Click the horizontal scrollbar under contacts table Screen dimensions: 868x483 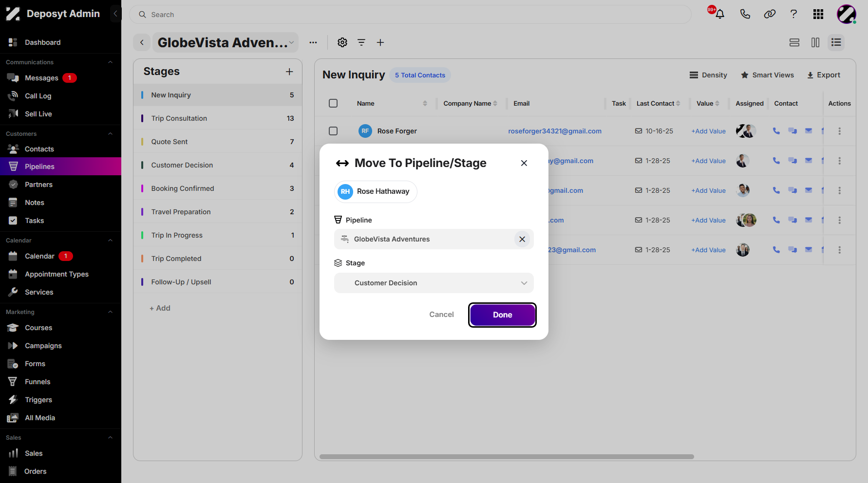point(507,457)
